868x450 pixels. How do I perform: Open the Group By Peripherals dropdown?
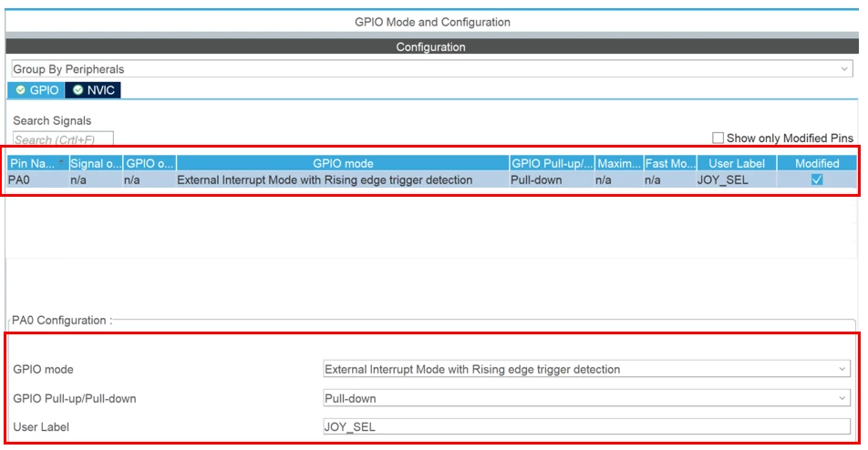pos(432,69)
